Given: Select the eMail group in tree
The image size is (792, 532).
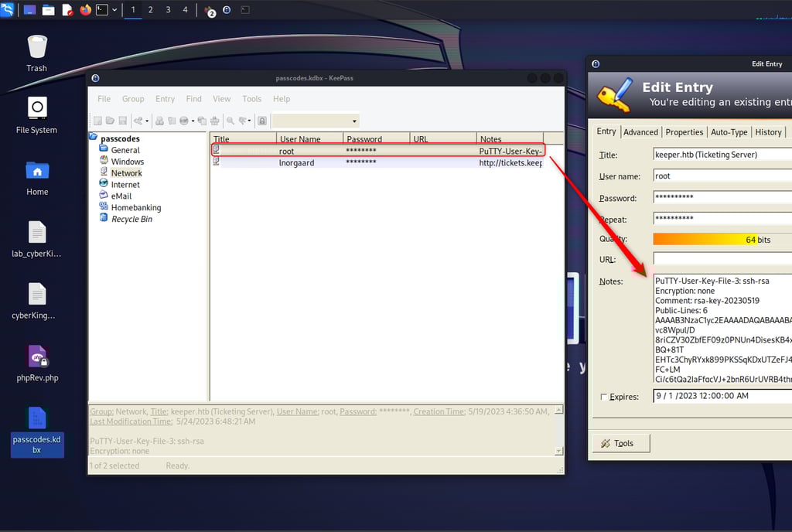Looking at the screenshot, I should tap(121, 196).
